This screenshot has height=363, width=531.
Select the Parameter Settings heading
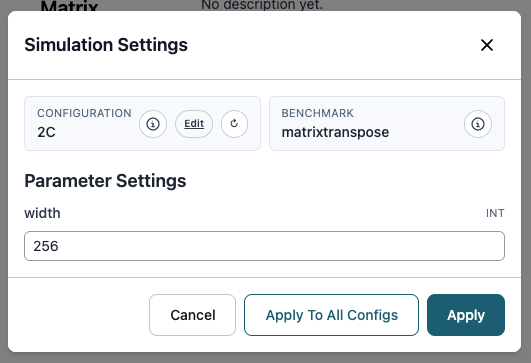pos(105,181)
